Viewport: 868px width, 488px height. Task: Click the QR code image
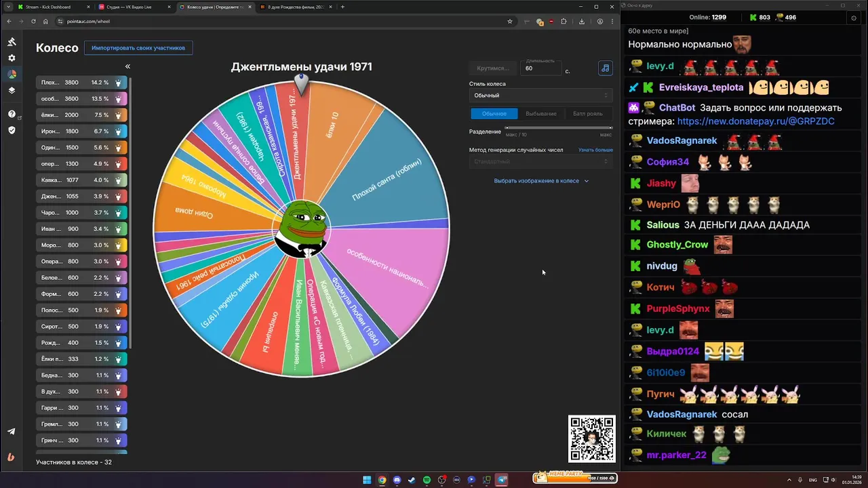click(592, 439)
